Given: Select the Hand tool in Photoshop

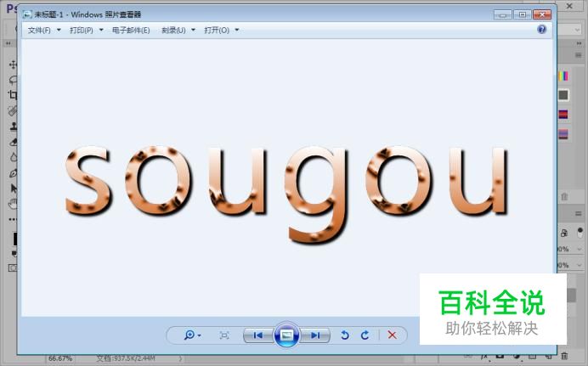Looking at the screenshot, I should tap(14, 204).
